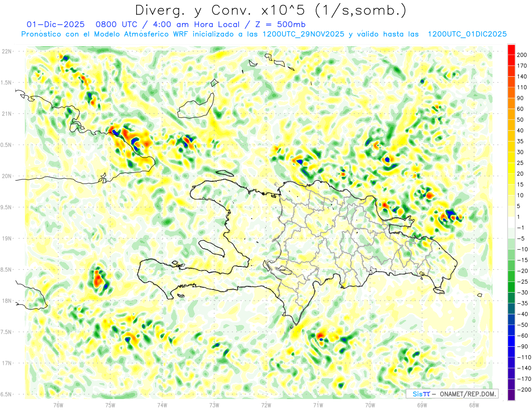Click the "75W" longitude label
Viewport: 532px width, 411px height.
[x=110, y=404]
